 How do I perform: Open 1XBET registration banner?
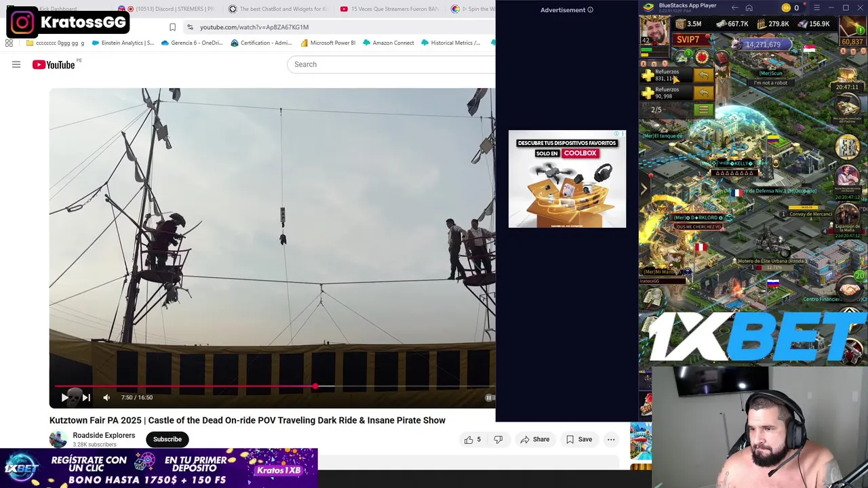[x=159, y=468]
